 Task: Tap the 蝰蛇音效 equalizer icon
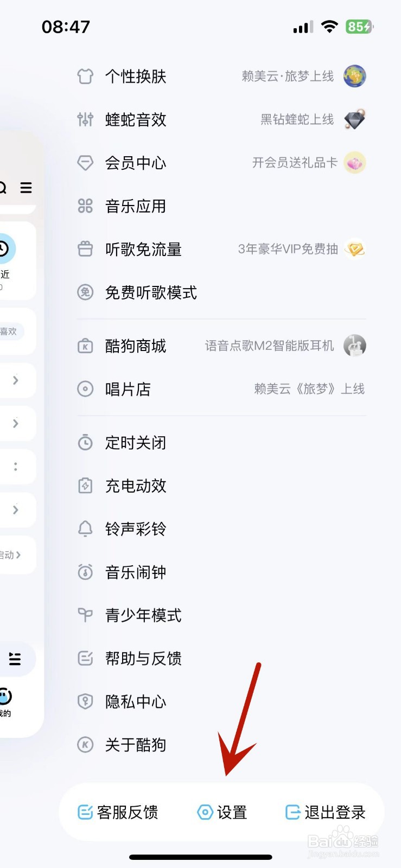pyautogui.click(x=85, y=119)
